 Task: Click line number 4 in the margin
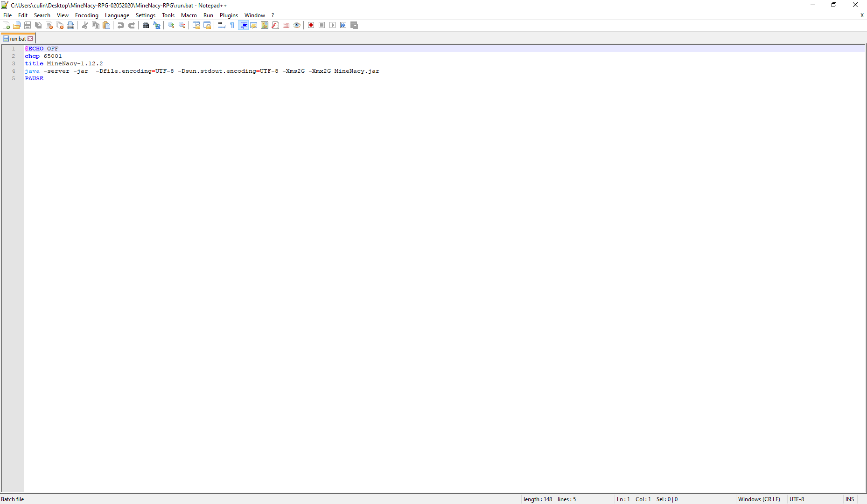point(14,71)
